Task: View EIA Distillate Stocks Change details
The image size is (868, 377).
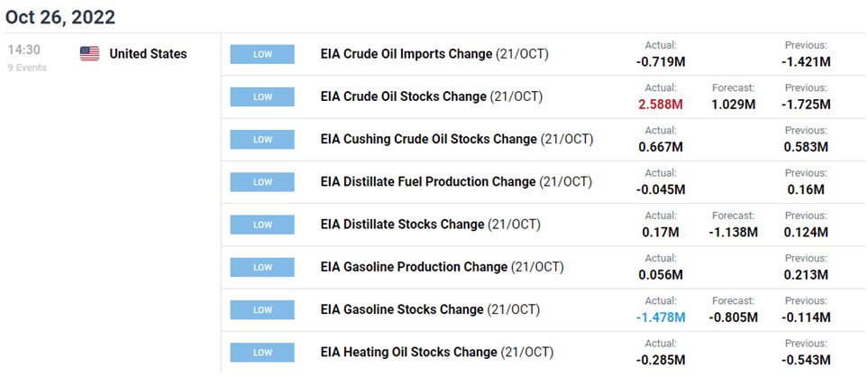Action: [430, 224]
